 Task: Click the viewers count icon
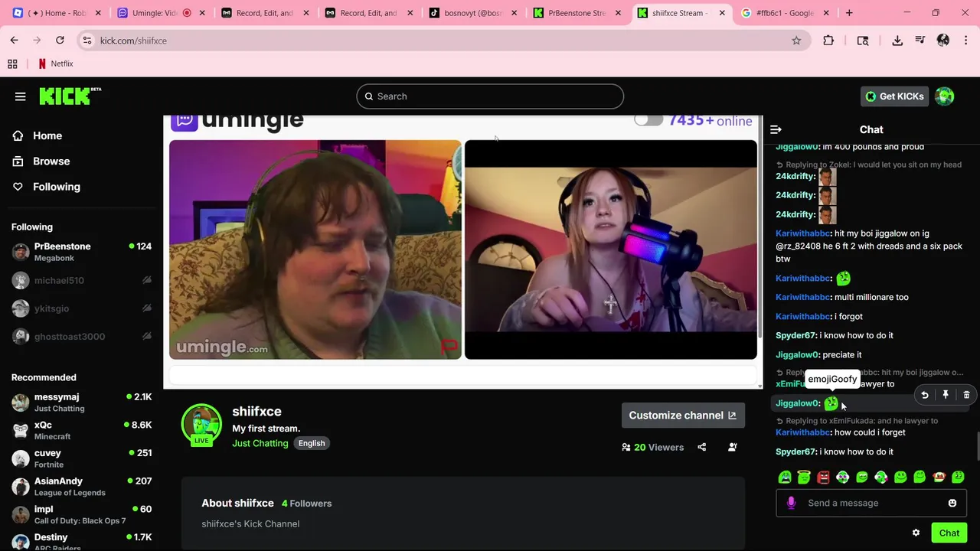click(x=626, y=447)
